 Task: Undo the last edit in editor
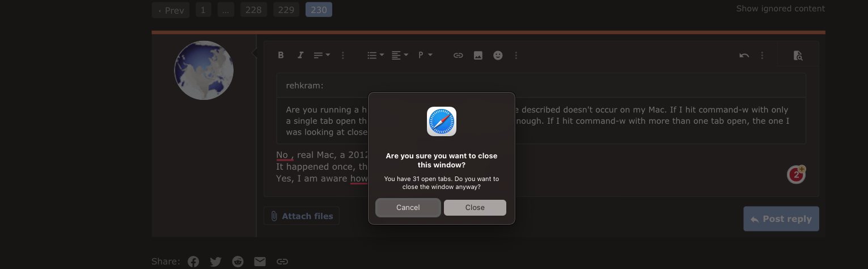(744, 55)
